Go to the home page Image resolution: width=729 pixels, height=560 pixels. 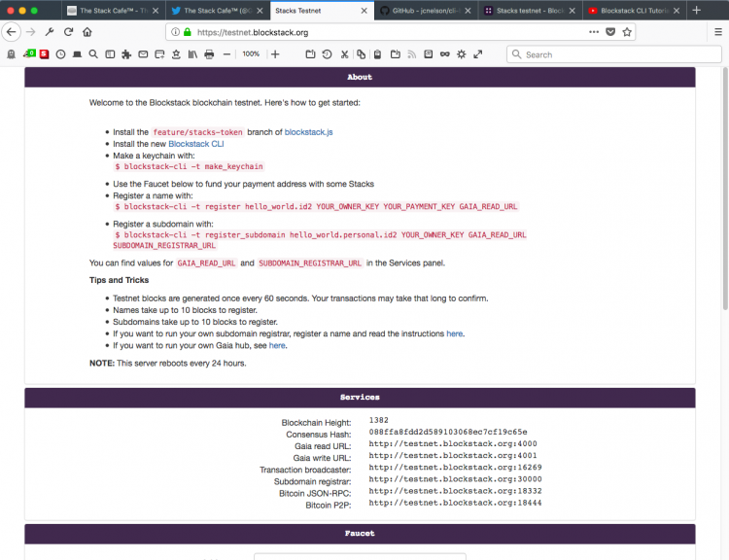point(87,32)
